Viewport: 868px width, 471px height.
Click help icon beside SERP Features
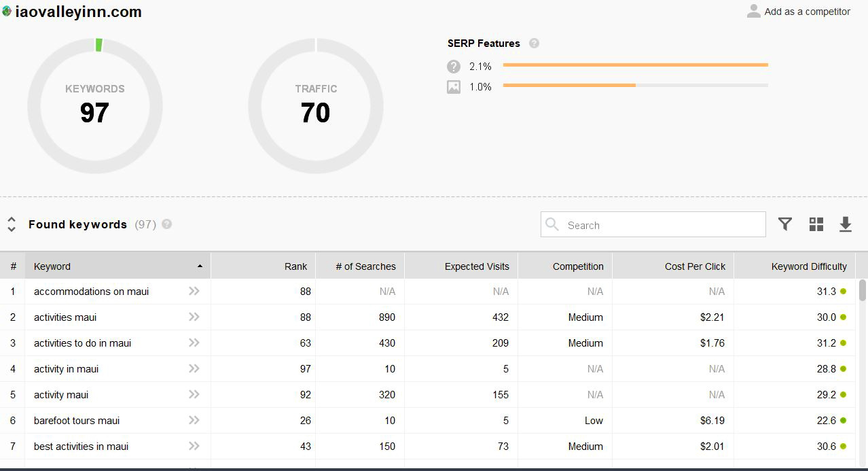534,43
